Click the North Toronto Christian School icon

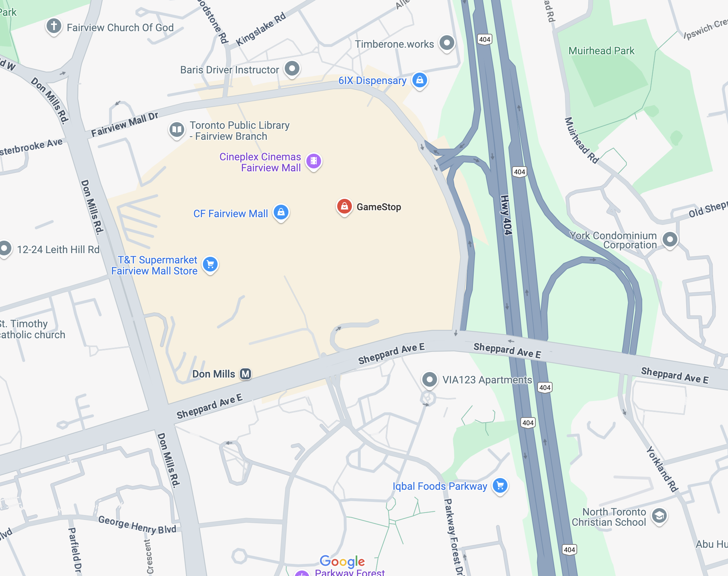point(659,516)
